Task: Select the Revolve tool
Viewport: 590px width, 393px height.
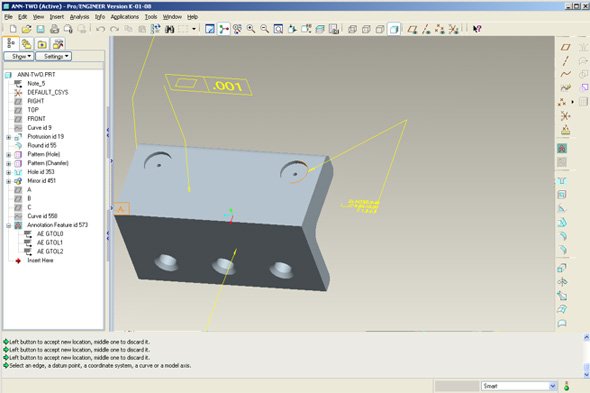Action: [x=562, y=282]
